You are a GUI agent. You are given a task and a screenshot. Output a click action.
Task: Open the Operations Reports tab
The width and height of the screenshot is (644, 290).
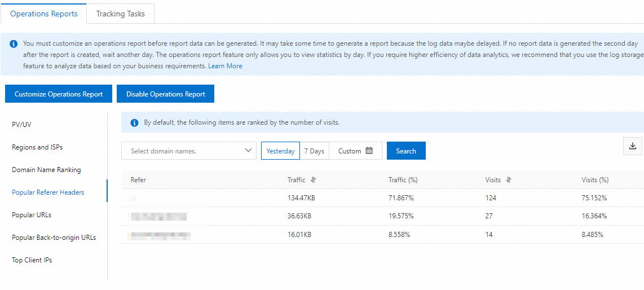[x=44, y=14]
